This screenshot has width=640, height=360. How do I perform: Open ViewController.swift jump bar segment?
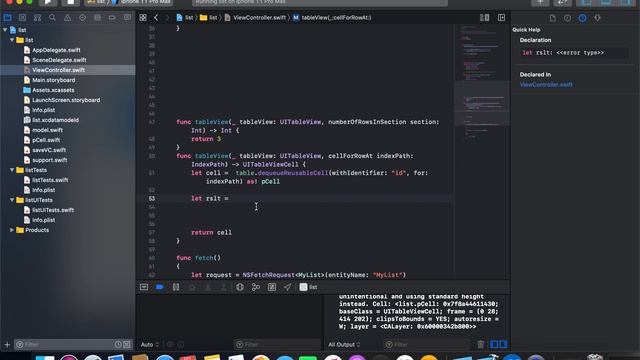point(255,18)
